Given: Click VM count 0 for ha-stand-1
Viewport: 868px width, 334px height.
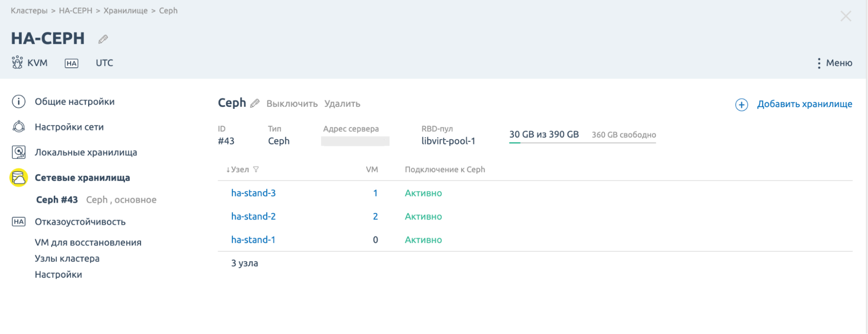Looking at the screenshot, I should point(375,240).
